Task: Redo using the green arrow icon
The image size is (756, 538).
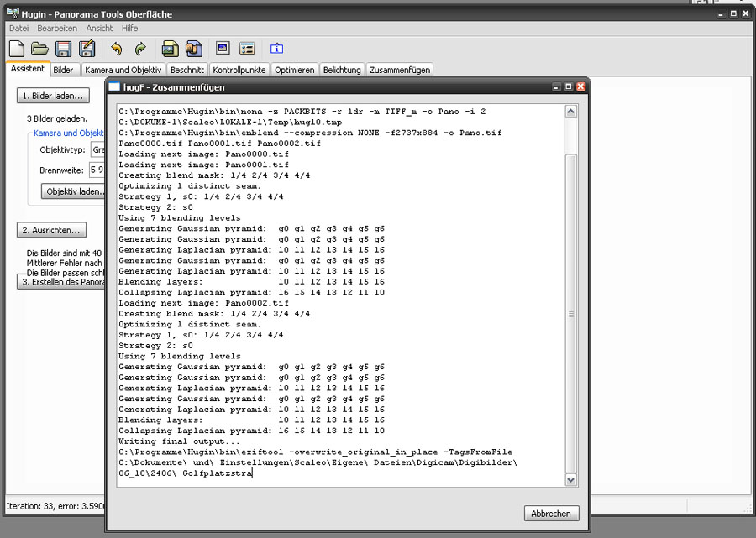Action: point(139,49)
